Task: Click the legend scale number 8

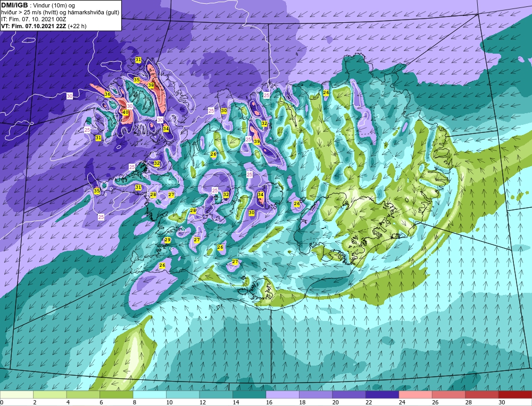Action: pyautogui.click(x=135, y=402)
